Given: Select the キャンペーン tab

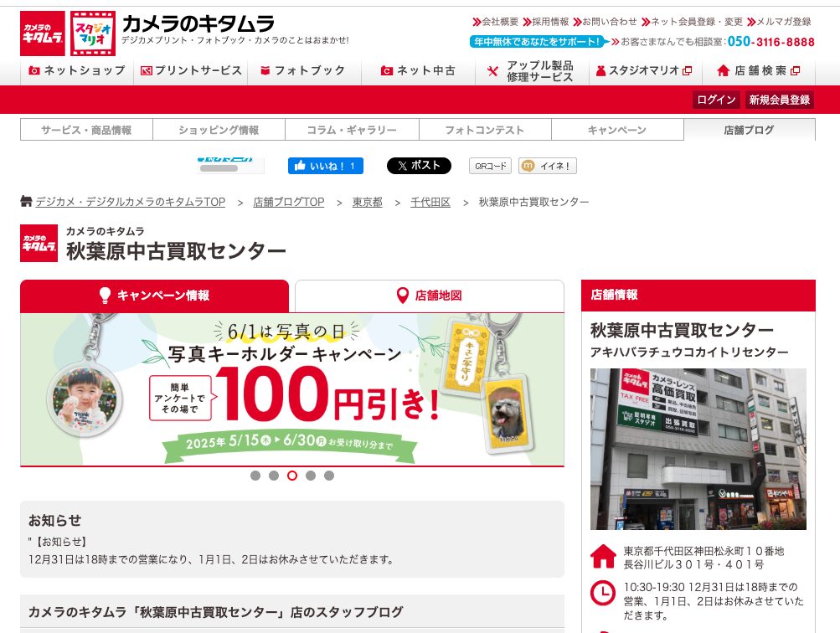Looking at the screenshot, I should (617, 130).
